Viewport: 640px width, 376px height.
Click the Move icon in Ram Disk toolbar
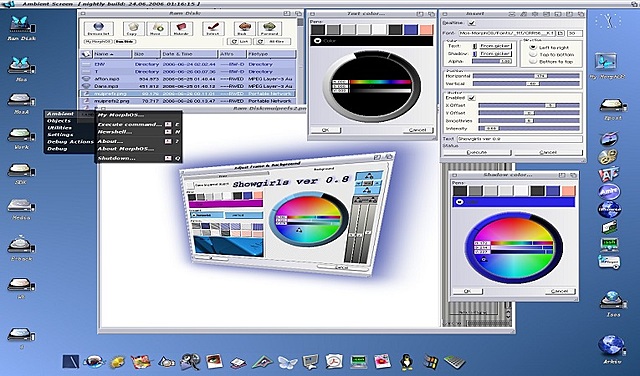click(x=157, y=29)
